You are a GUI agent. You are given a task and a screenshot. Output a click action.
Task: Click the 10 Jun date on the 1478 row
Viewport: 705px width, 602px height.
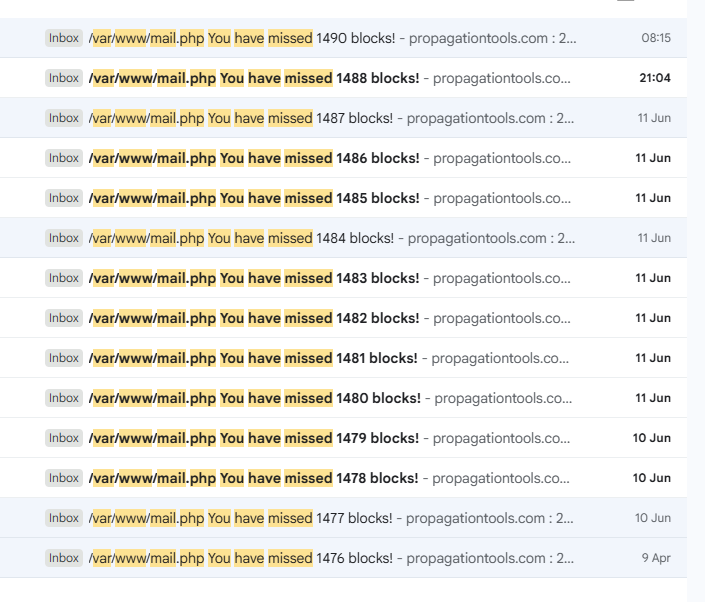click(652, 478)
